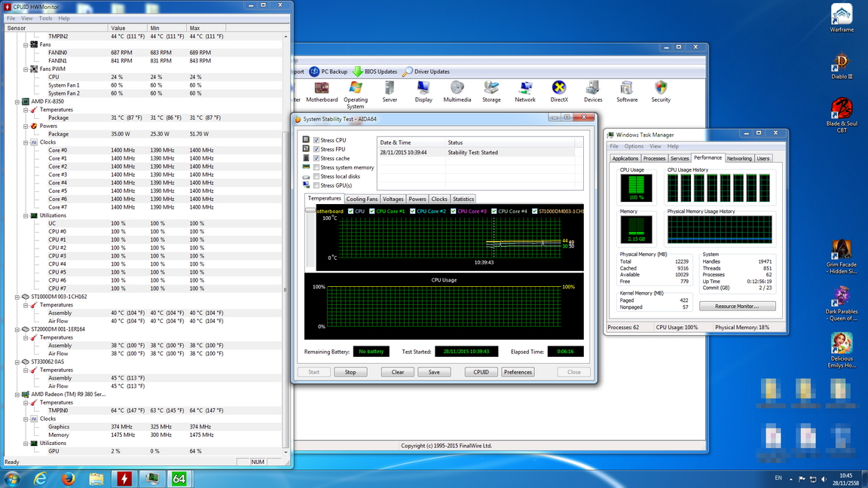The width and height of the screenshot is (868, 488).
Task: Open the Devices category icon
Action: click(x=593, y=92)
